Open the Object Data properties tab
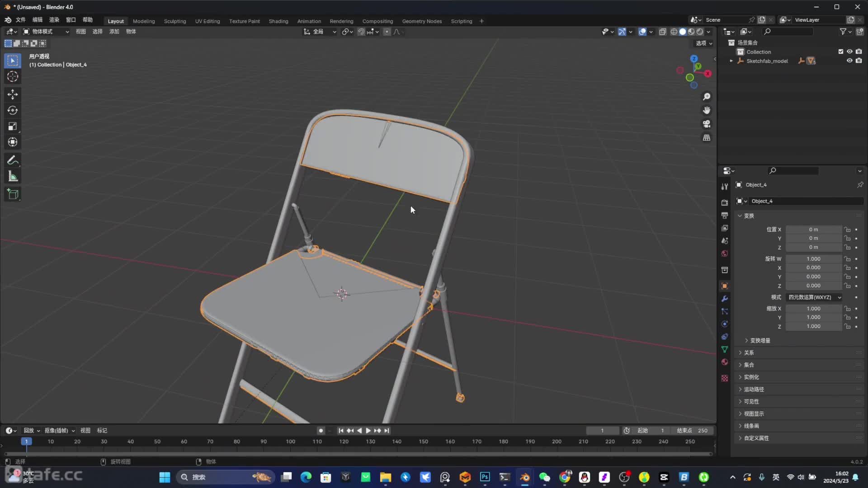Viewport: 868px width, 488px height. point(725,349)
